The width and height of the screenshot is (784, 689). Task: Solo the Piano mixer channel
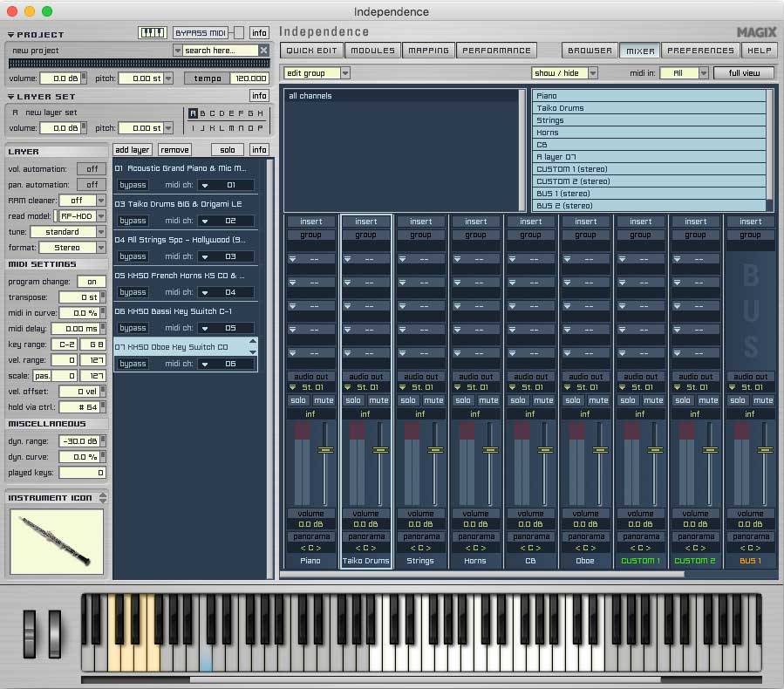[x=299, y=400]
